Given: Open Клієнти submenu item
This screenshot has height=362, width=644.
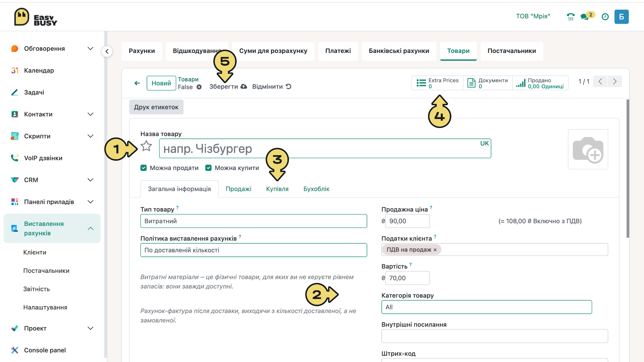Looking at the screenshot, I should tap(35, 252).
